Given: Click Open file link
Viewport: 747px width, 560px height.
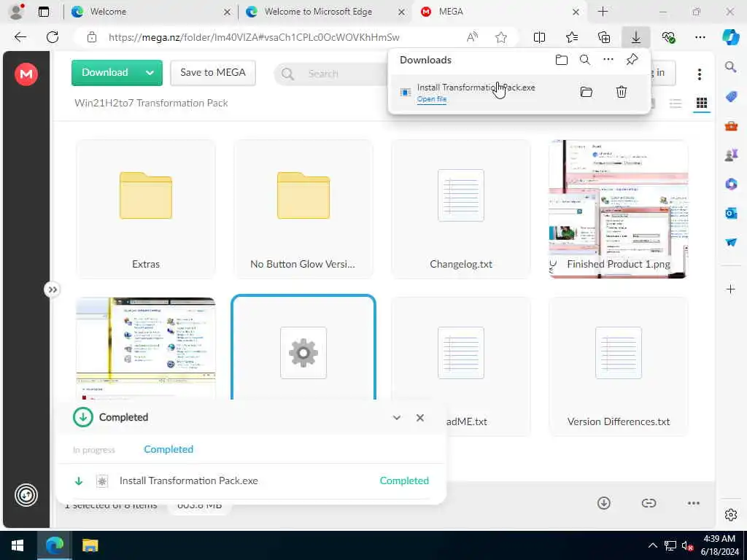Looking at the screenshot, I should coord(432,99).
